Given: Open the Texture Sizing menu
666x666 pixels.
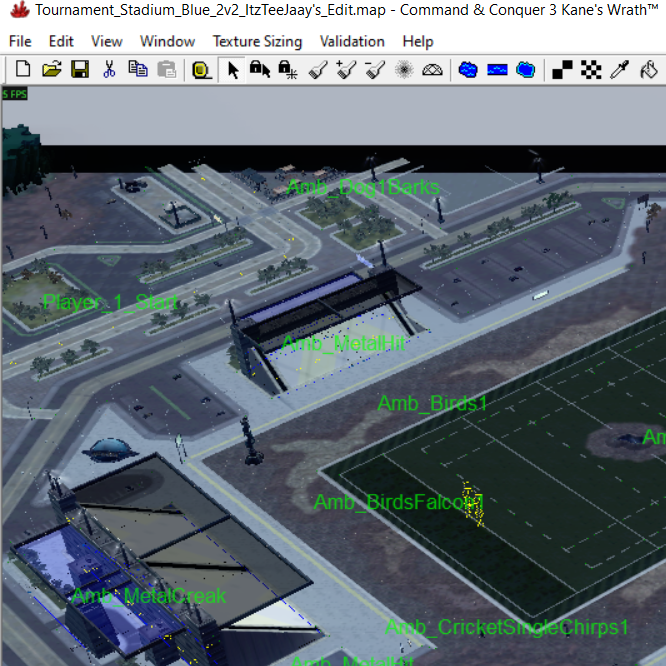Looking at the screenshot, I should pos(257,41).
